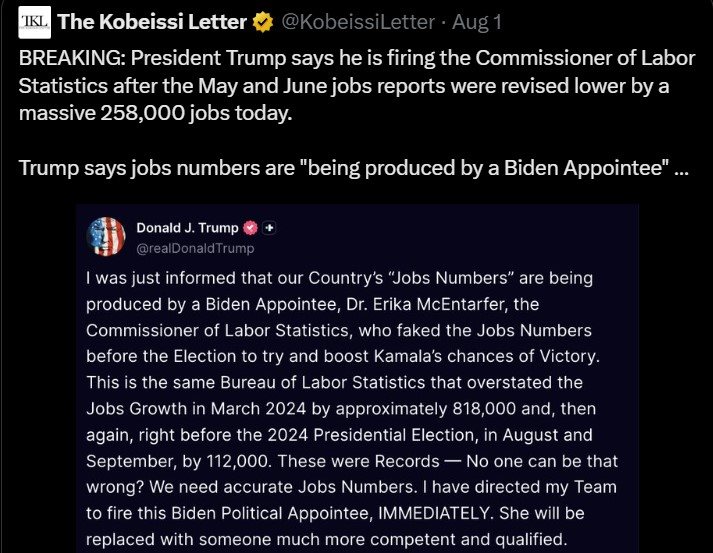Click Trump's flag-patterned profile picture
This screenshot has height=553, width=713.
106,236
